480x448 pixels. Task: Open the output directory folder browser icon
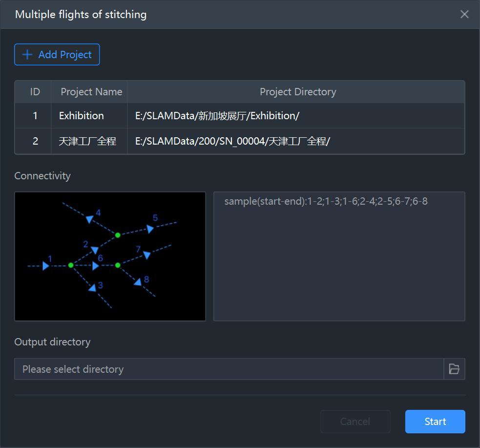[454, 369]
